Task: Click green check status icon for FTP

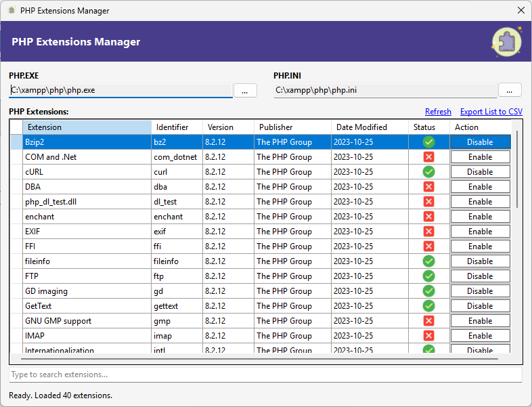Action: 429,276
